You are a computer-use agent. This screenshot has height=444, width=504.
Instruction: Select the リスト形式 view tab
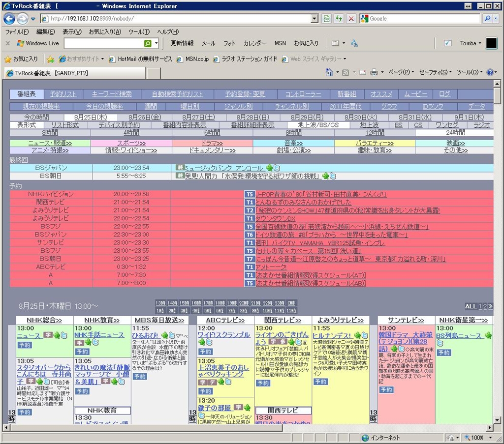(65, 125)
